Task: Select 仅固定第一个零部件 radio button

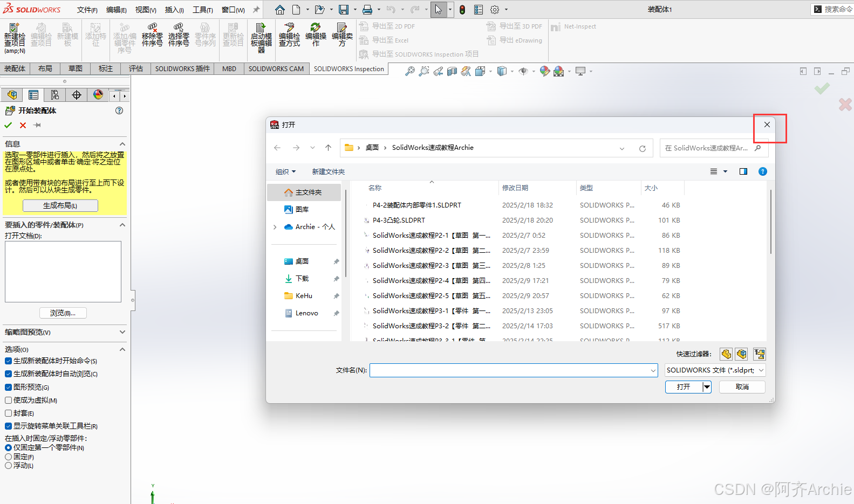Action: (x=8, y=447)
